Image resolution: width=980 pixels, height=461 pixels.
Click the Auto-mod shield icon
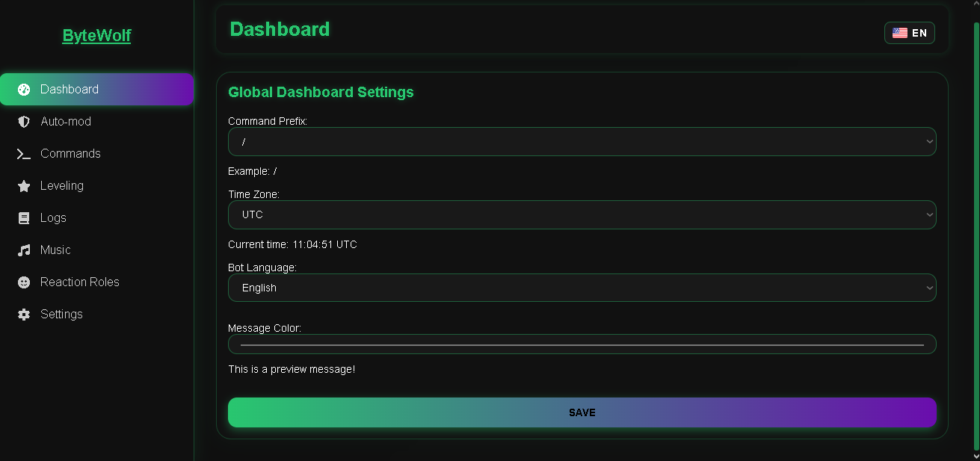[24, 122]
